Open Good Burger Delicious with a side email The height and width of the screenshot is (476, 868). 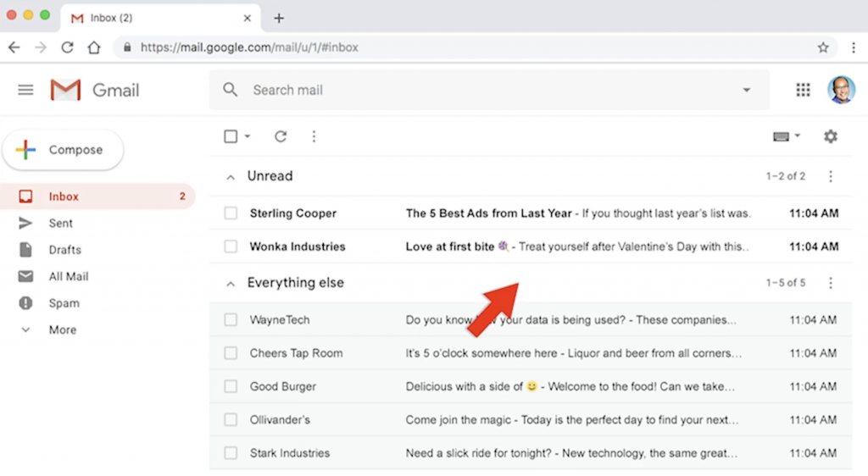(x=531, y=386)
